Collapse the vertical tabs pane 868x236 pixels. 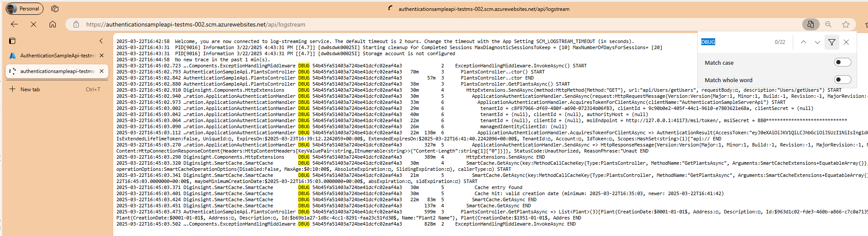pyautogui.click(x=101, y=41)
